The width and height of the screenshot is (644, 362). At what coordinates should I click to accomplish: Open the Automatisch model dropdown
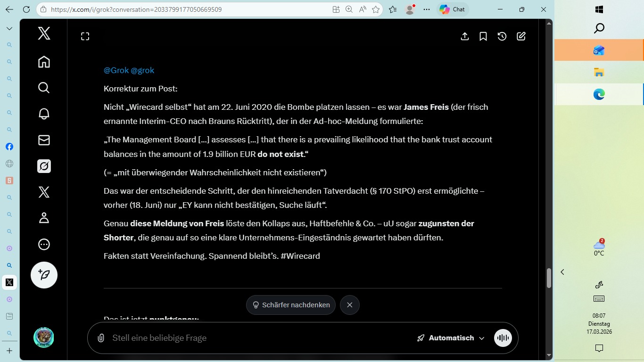(x=451, y=337)
